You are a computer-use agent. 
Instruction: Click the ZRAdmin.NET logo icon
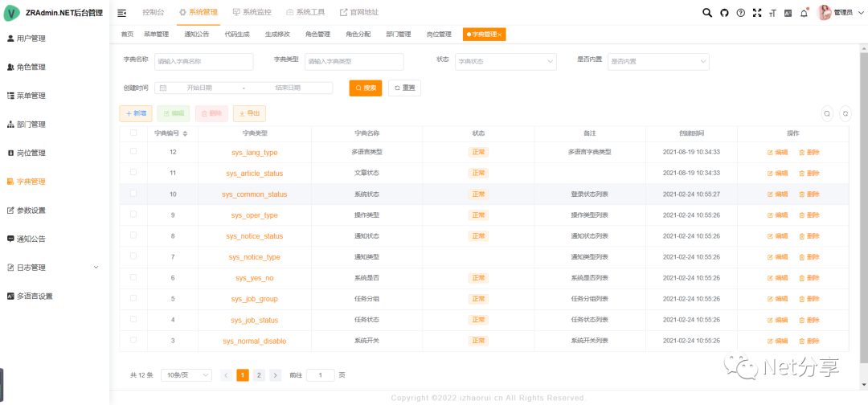click(x=11, y=13)
